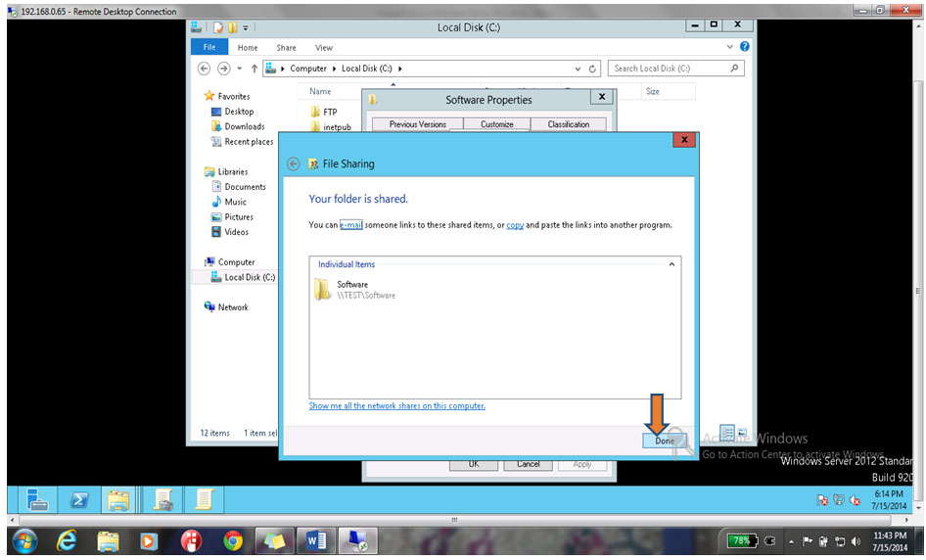Switch to Customize tab in Software Properties
Screen dimensions: 926x560
click(x=496, y=124)
